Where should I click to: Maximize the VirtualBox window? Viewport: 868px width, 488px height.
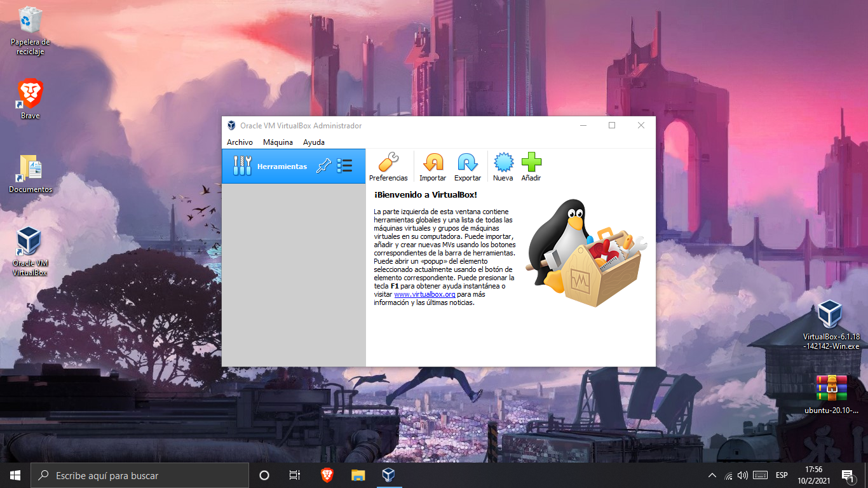[x=612, y=125]
